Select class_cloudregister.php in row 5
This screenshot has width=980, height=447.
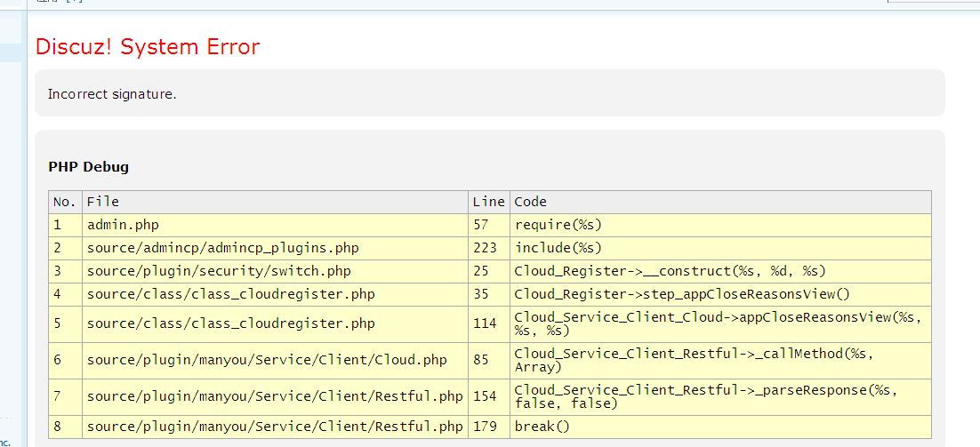pyautogui.click(x=275, y=324)
